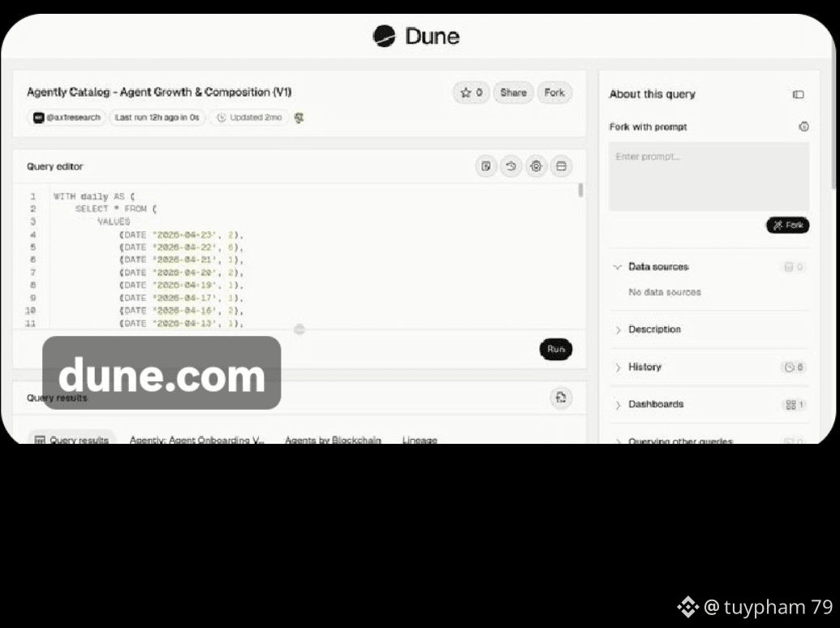Click the Dune logo at the top

coord(416,37)
